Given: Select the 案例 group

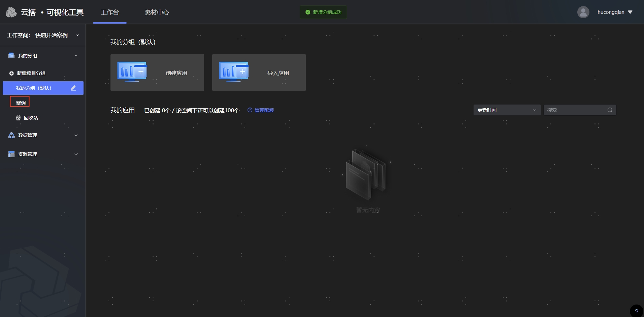Looking at the screenshot, I should (x=21, y=103).
